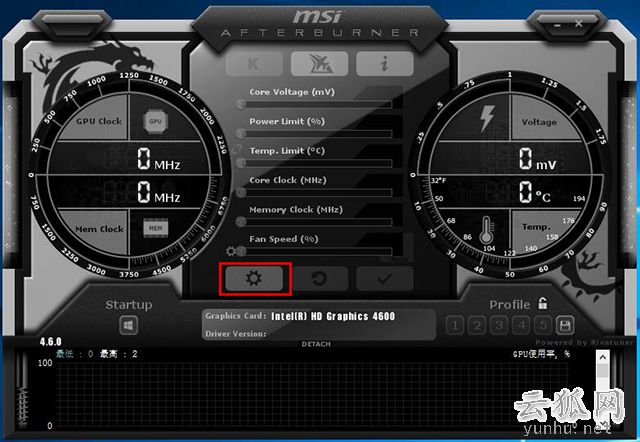Click the lightning bolt voltage icon
The height and width of the screenshot is (442, 640).
(487, 118)
